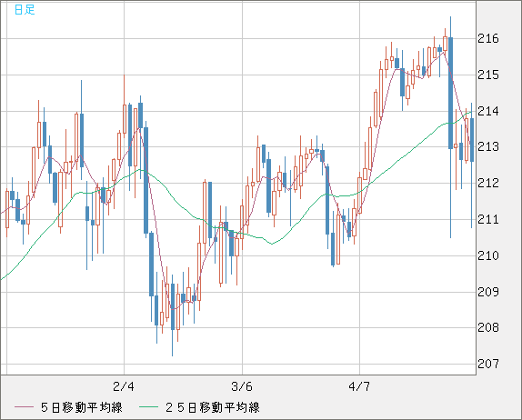This screenshot has width=522, height=420.
Task: Click the 3/6 date axis label
Action: [x=242, y=386]
